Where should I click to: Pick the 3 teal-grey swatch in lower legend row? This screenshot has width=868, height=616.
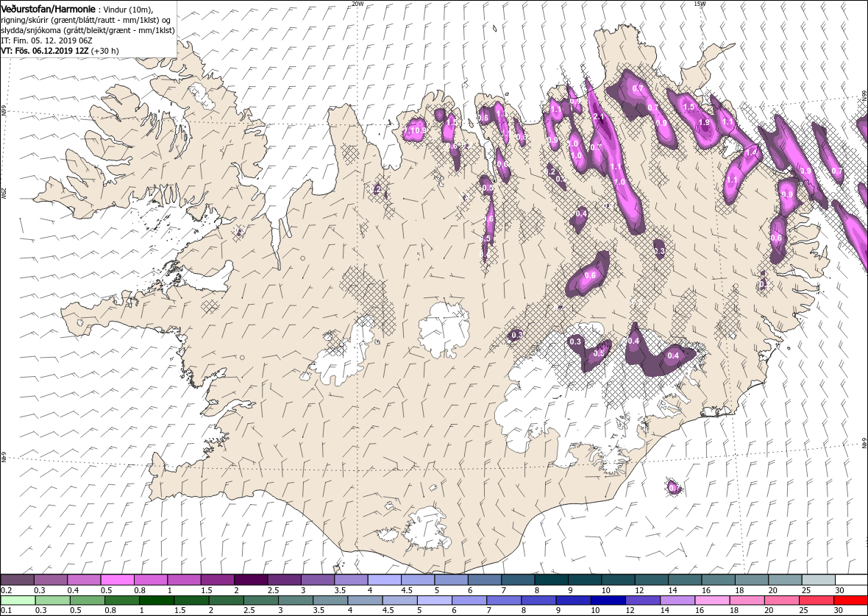[295, 601]
